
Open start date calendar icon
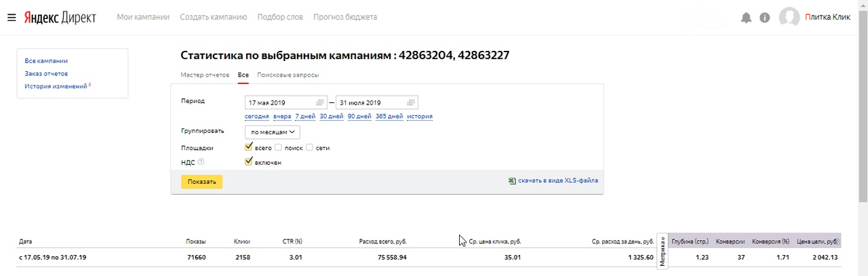(x=320, y=102)
